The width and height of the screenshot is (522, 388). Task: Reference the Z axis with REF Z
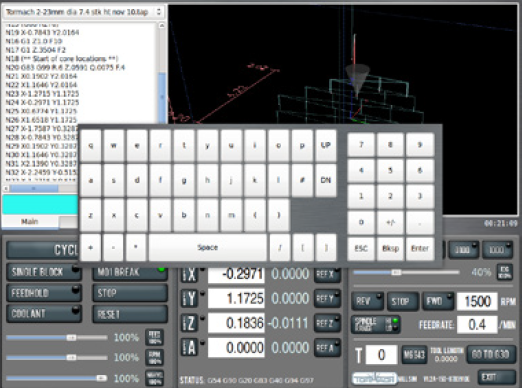327,323
